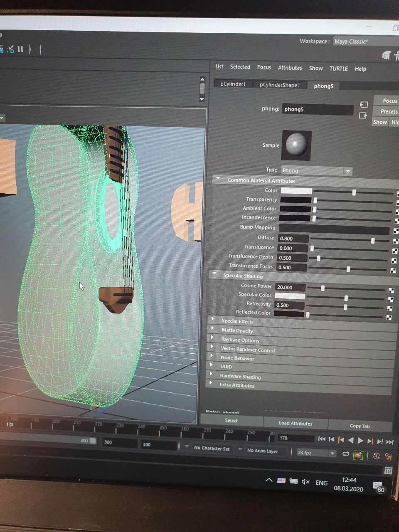Viewport: 399px width, 532px height.
Task: Switch to the pCylinder1 tab
Action: pos(233,84)
